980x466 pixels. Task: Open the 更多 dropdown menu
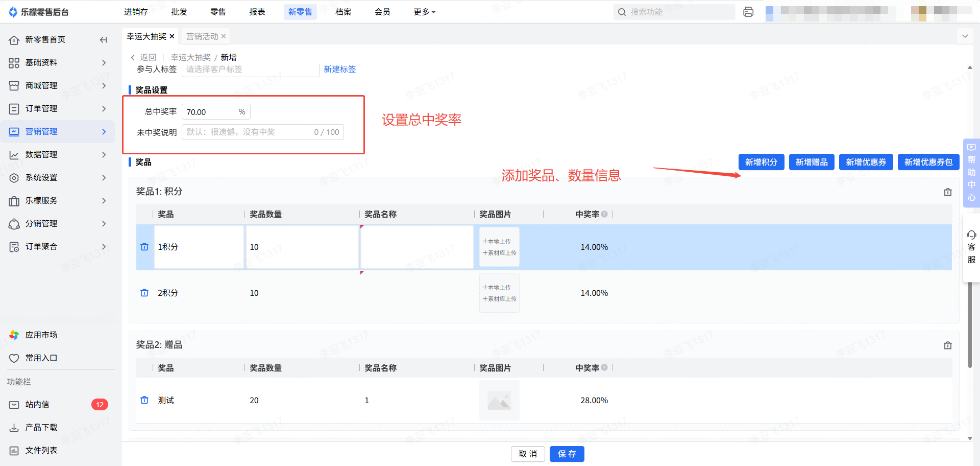point(424,12)
